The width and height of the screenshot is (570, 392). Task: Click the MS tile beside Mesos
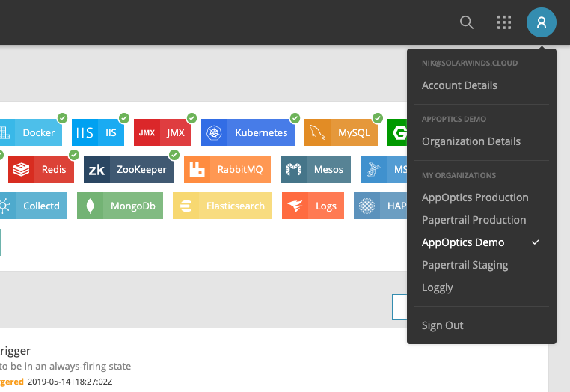click(384, 169)
